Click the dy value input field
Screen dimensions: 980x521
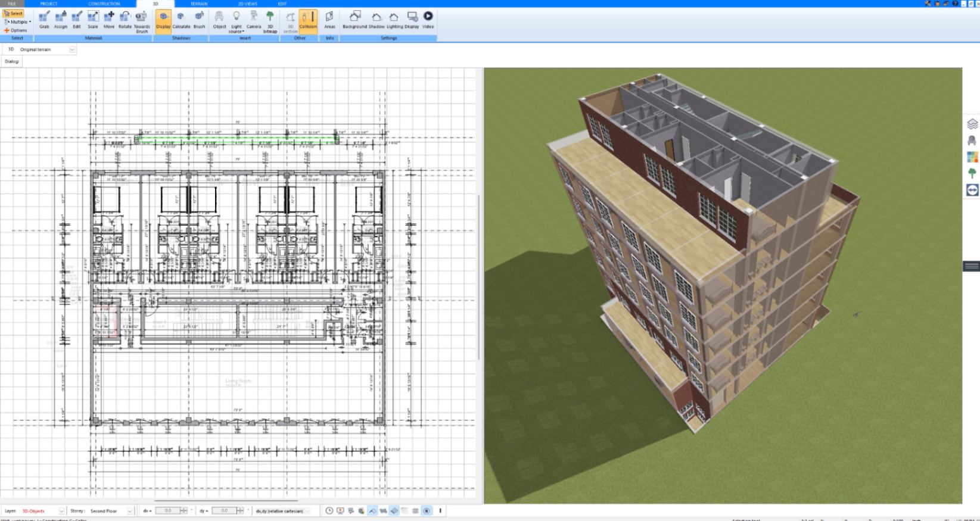coord(224,511)
